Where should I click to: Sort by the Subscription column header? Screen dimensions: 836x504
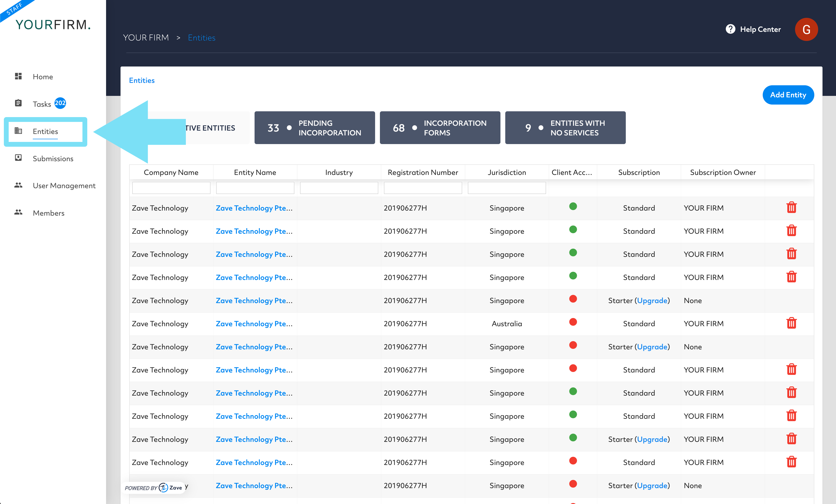639,172
